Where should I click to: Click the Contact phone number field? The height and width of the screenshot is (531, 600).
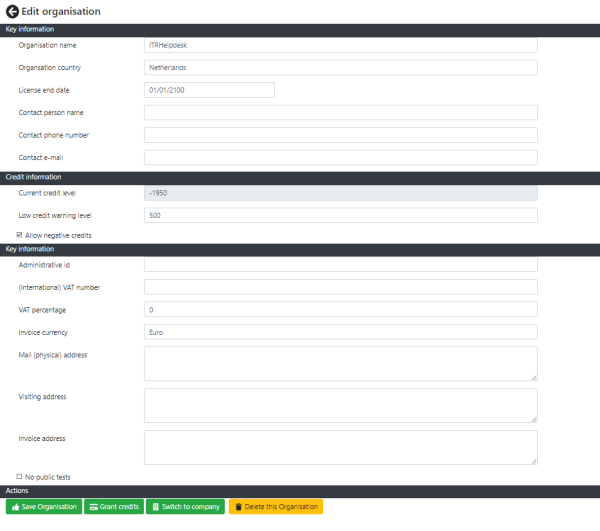click(341, 135)
